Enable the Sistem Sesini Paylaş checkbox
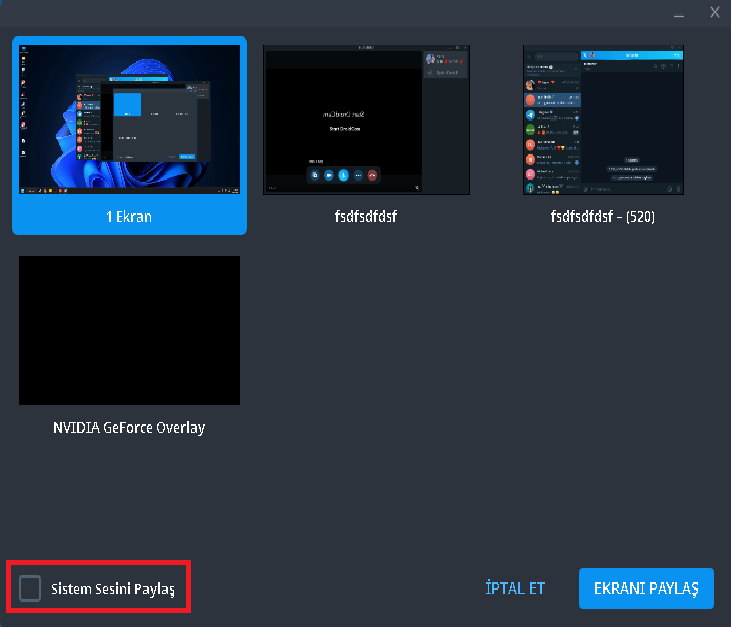Viewport: 731px width, 628px height. pyautogui.click(x=30, y=588)
